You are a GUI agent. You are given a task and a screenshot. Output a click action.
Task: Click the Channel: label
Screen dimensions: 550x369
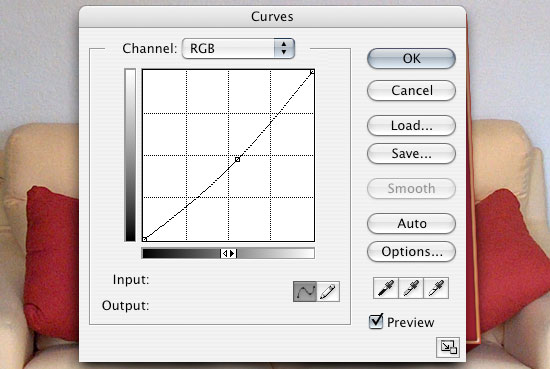point(150,48)
